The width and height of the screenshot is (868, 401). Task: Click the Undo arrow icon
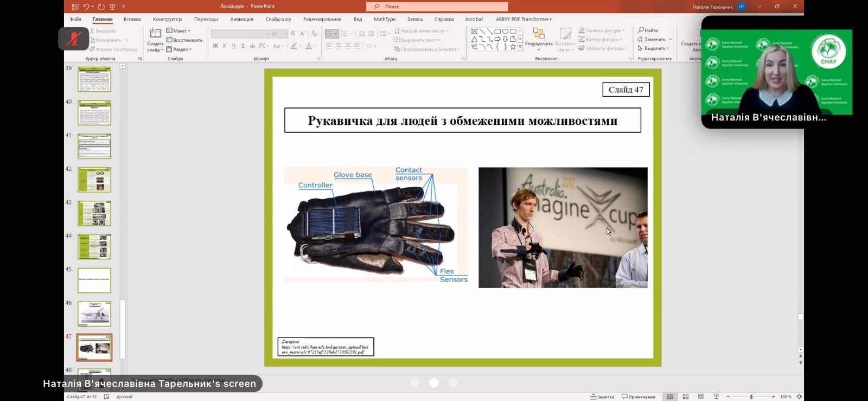coord(86,7)
